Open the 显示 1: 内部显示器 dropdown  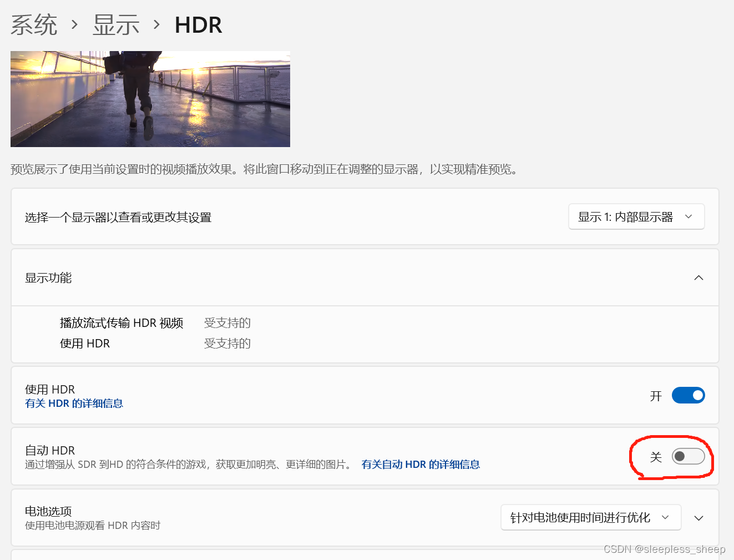pos(636,216)
